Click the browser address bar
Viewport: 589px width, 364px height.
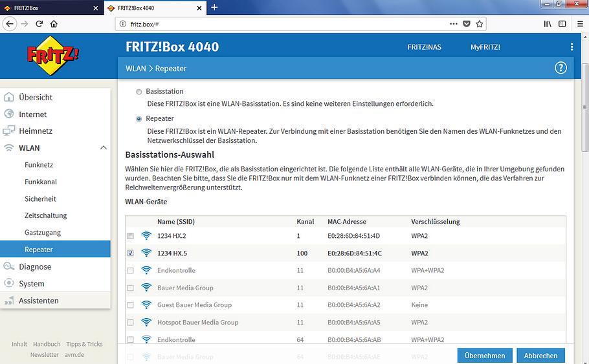pyautogui.click(x=285, y=24)
